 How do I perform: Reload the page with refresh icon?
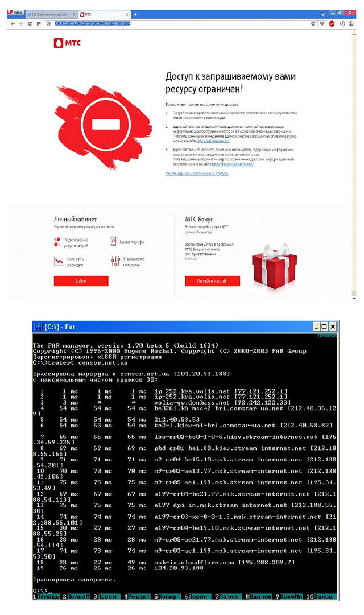(x=30, y=23)
